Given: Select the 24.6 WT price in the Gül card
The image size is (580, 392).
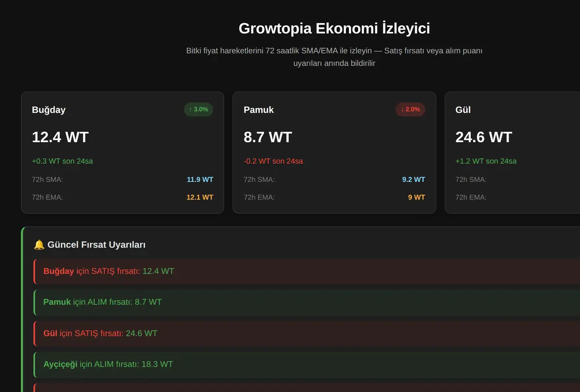Looking at the screenshot, I should click(484, 137).
